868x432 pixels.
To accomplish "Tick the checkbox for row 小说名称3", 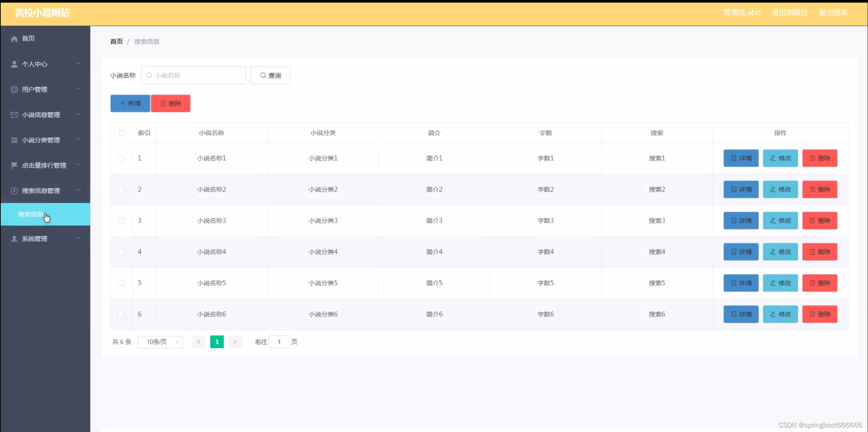I will [121, 221].
